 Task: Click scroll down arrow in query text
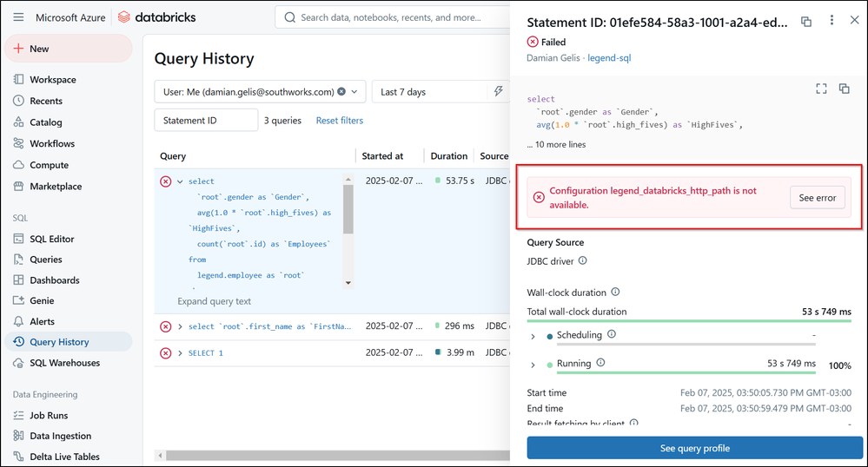pos(348,282)
